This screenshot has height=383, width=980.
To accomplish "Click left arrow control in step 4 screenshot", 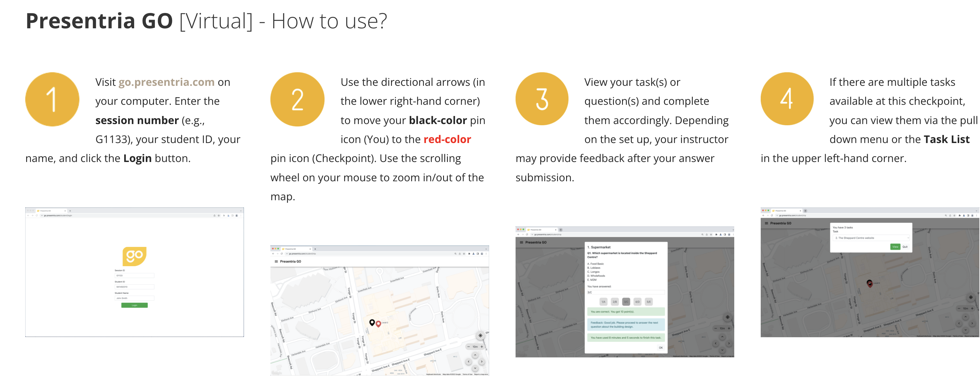I will tap(959, 324).
